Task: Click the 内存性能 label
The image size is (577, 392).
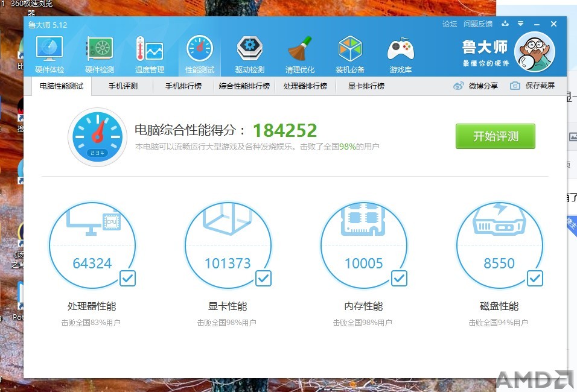Action: [363, 306]
